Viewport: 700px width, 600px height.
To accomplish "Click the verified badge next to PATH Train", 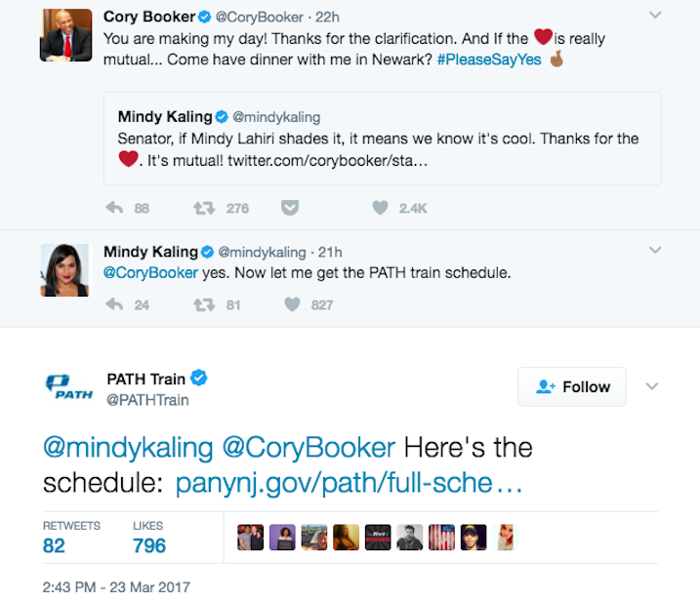I will coord(199,379).
